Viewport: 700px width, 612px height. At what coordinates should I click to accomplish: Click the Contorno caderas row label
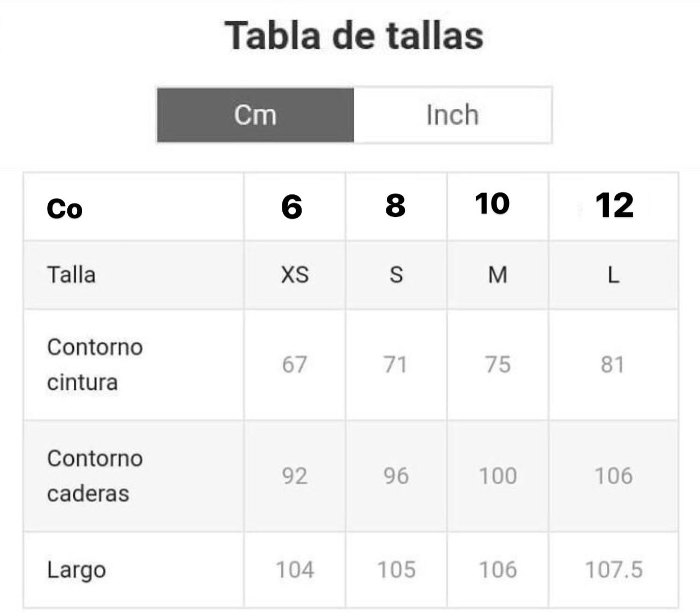(x=95, y=476)
